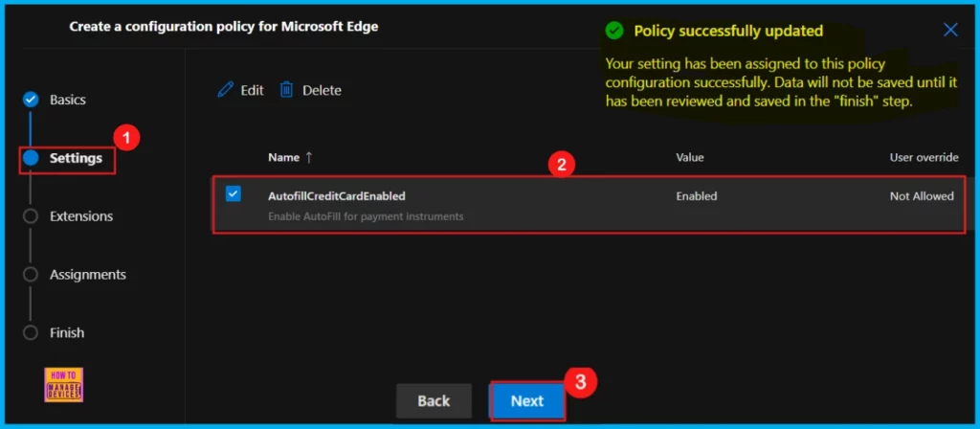The height and width of the screenshot is (429, 980).
Task: Select the AutofillCreditCardEnabled policy name
Action: pyautogui.click(x=337, y=195)
